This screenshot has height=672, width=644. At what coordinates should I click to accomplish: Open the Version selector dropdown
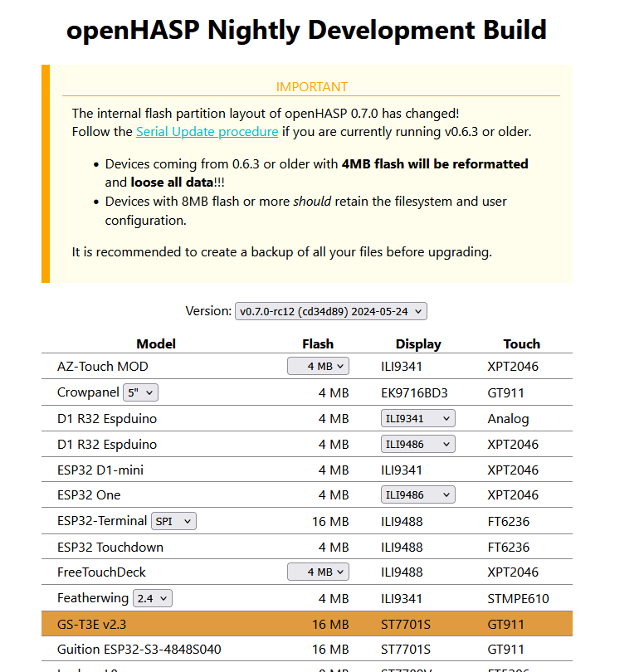click(x=331, y=311)
